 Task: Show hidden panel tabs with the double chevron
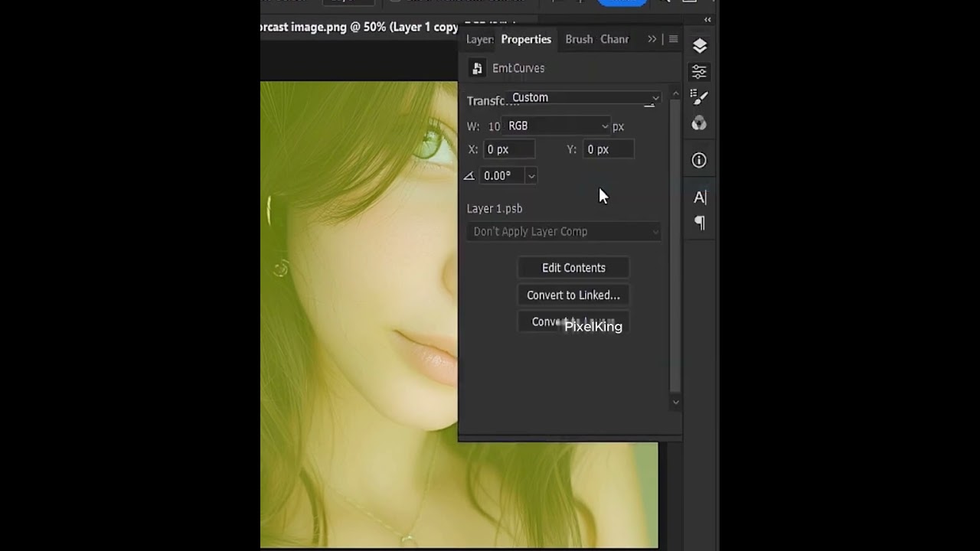point(652,39)
